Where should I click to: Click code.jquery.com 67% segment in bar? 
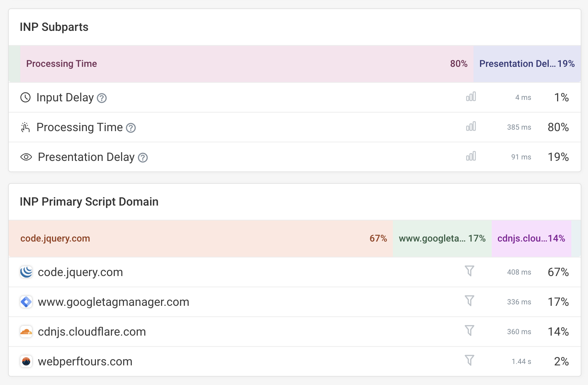click(201, 239)
